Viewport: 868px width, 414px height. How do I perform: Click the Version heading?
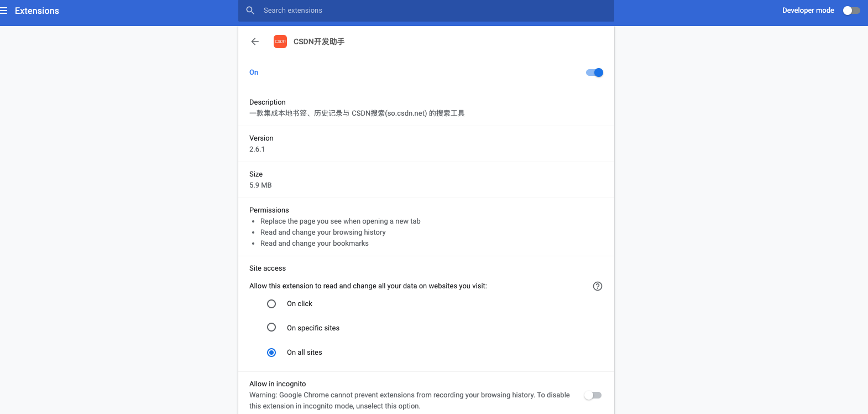tap(262, 138)
